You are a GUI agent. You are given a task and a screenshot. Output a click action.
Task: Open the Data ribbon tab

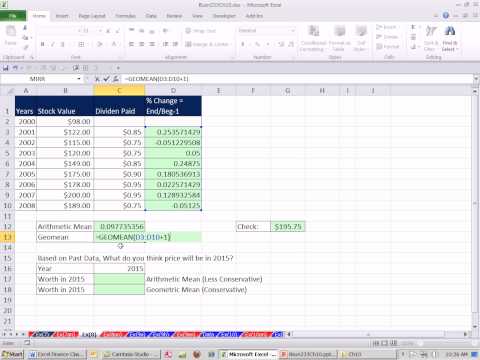(x=151, y=16)
